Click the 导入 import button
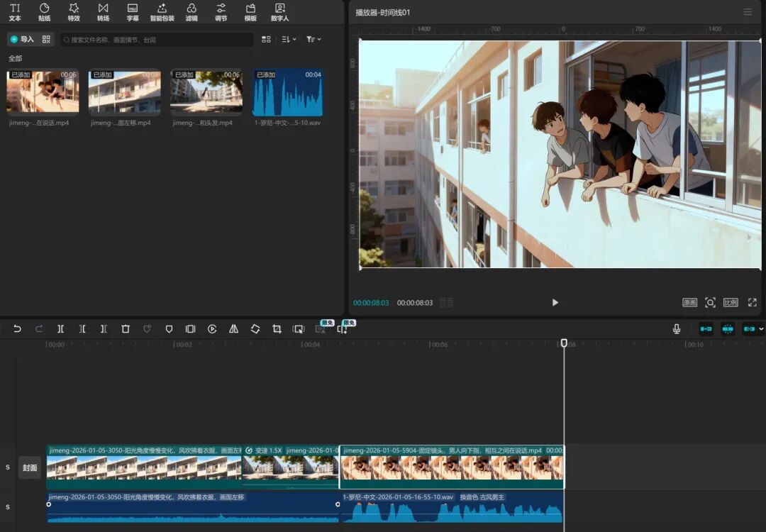 point(22,40)
